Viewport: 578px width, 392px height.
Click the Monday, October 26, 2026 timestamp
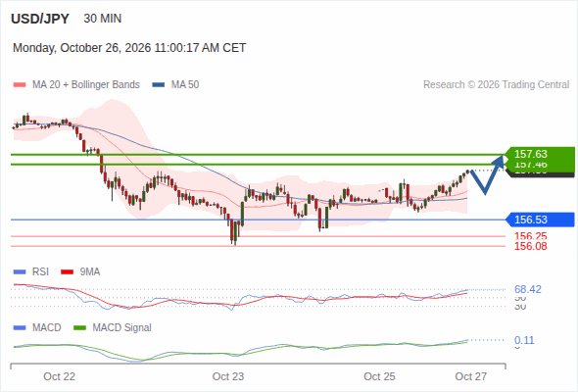click(129, 48)
